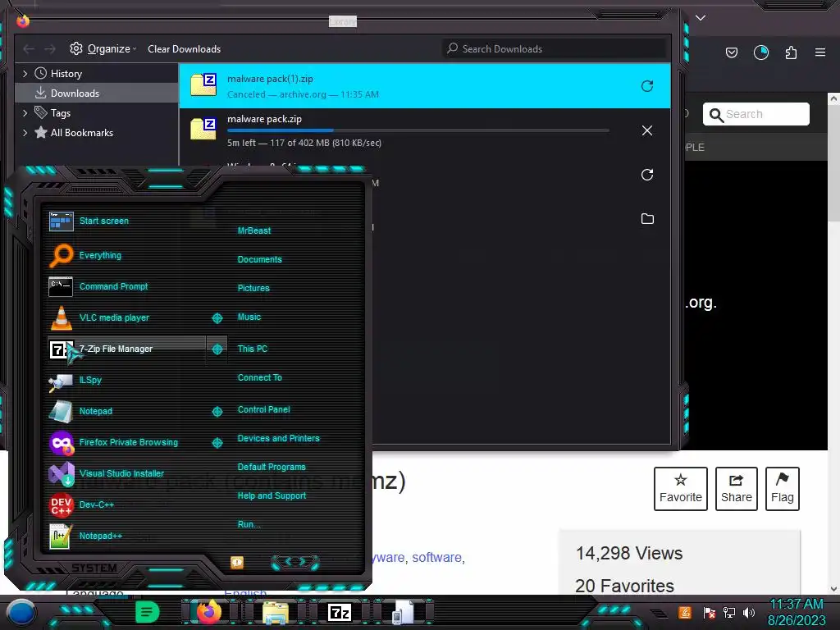Open the MrBeast user folder

pyautogui.click(x=254, y=231)
